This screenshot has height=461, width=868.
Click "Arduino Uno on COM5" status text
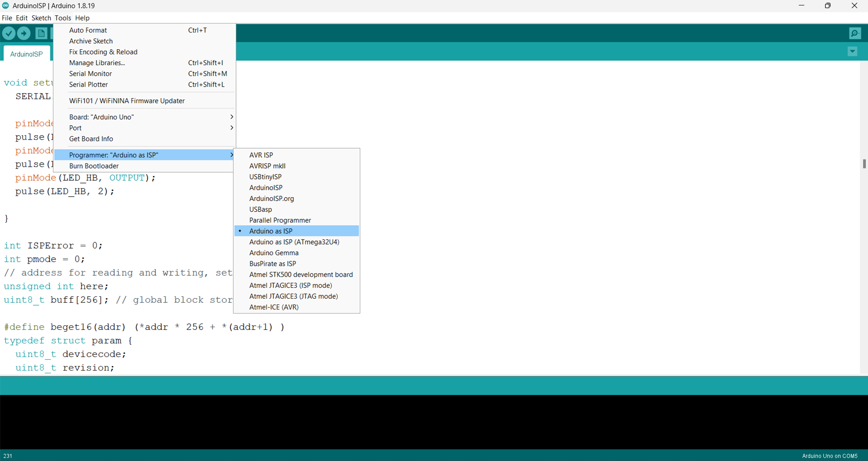coord(830,456)
